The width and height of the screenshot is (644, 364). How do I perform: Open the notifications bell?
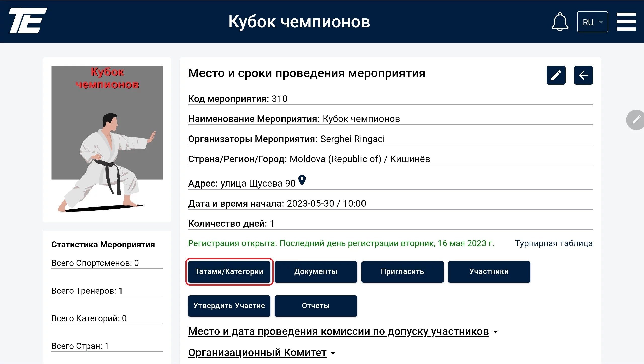coord(560,22)
